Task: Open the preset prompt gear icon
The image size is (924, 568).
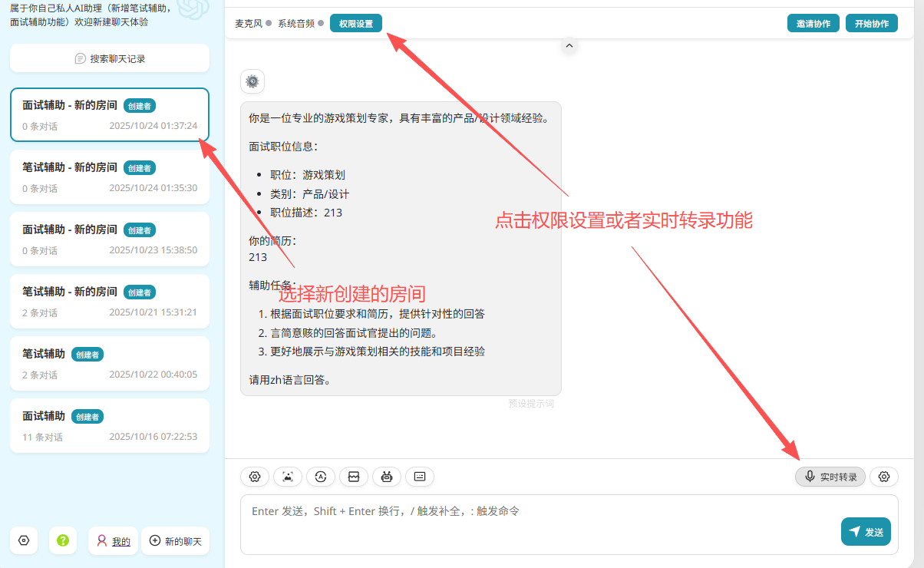Action: tap(252, 81)
